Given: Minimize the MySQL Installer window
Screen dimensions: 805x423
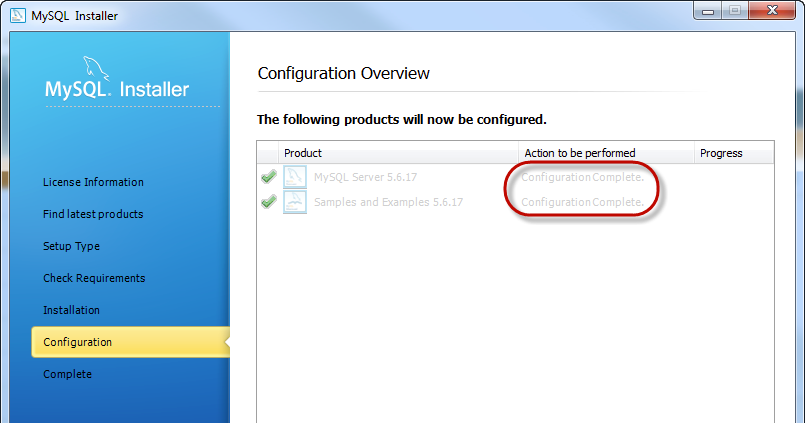Looking at the screenshot, I should click(708, 11).
